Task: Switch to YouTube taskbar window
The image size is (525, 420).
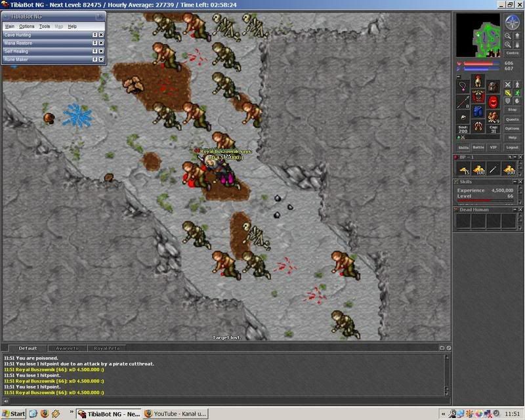Action: [175, 414]
